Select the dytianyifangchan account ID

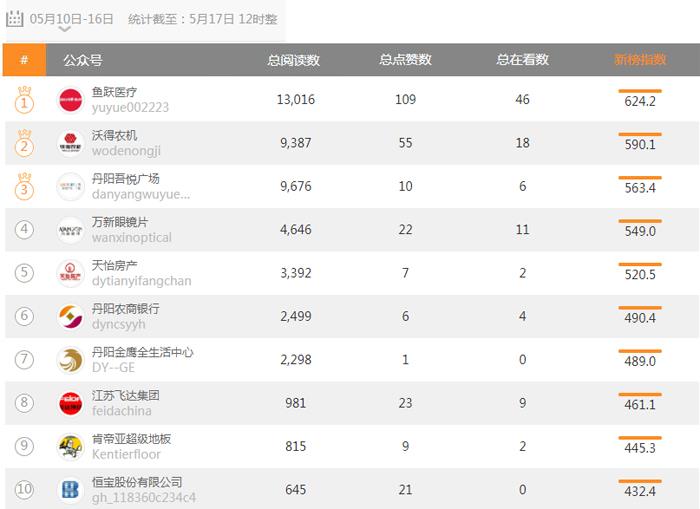click(142, 281)
